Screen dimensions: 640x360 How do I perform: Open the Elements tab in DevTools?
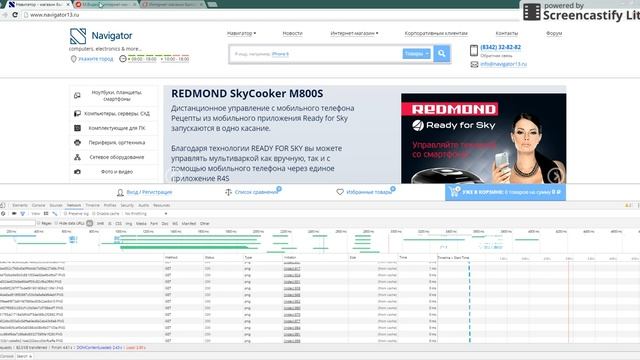coord(20,205)
